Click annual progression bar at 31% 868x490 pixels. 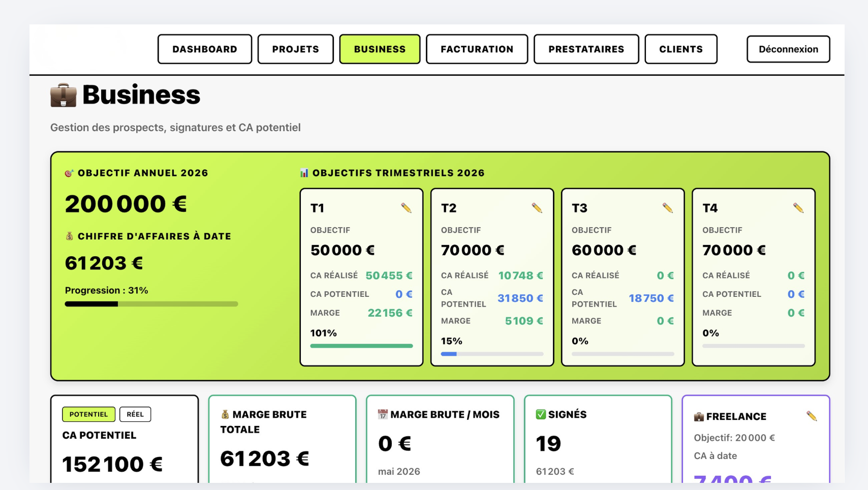click(x=151, y=304)
